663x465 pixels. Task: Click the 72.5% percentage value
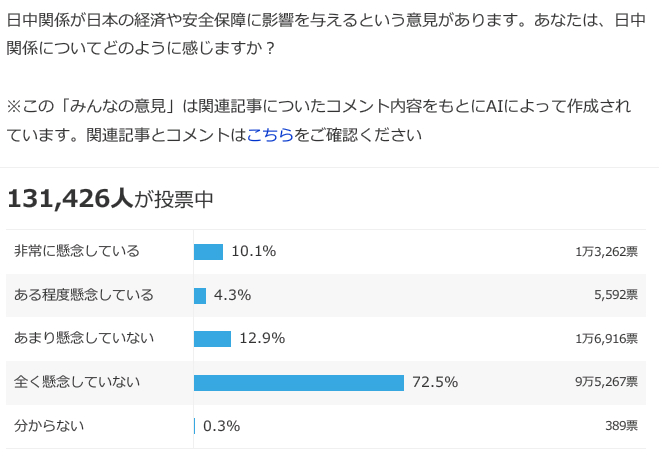tap(435, 382)
